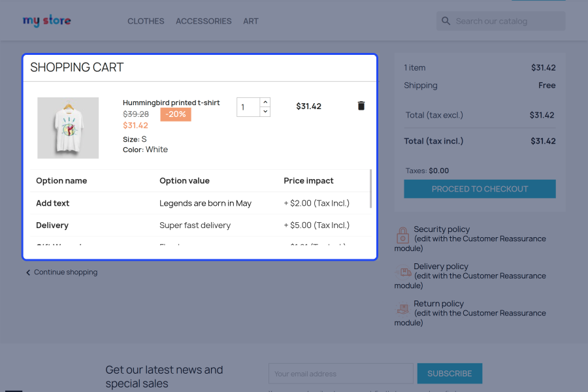Click '+ $2.00 (Tax Incl.)' price impact
This screenshot has width=588, height=392.
(x=316, y=203)
